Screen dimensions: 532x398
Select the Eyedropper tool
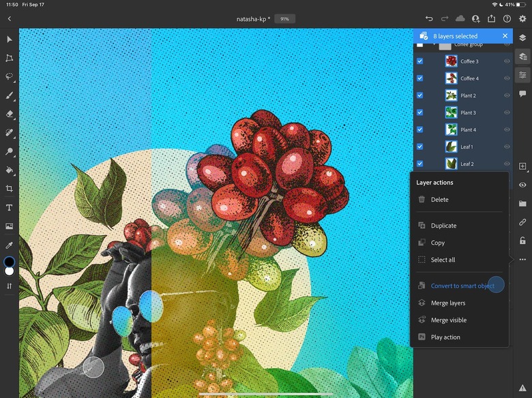pos(10,245)
